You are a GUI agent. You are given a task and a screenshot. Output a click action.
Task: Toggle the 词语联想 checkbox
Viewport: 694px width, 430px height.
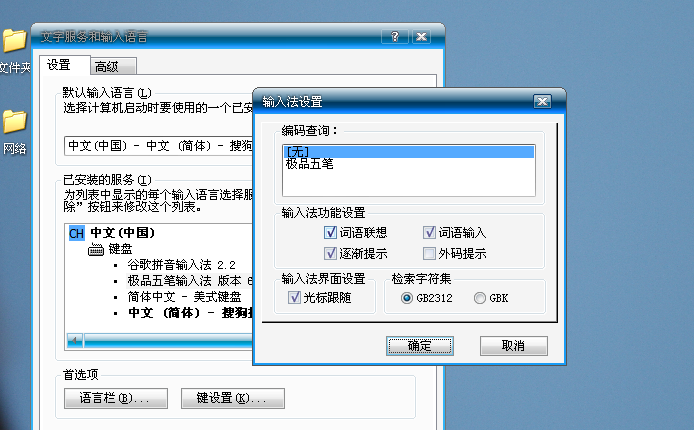pos(330,232)
